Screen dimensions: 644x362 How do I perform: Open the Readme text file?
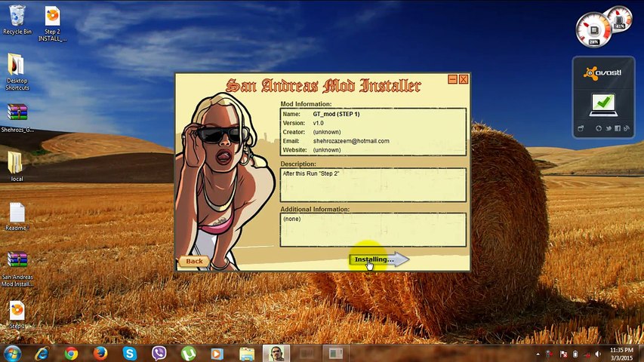click(17, 215)
